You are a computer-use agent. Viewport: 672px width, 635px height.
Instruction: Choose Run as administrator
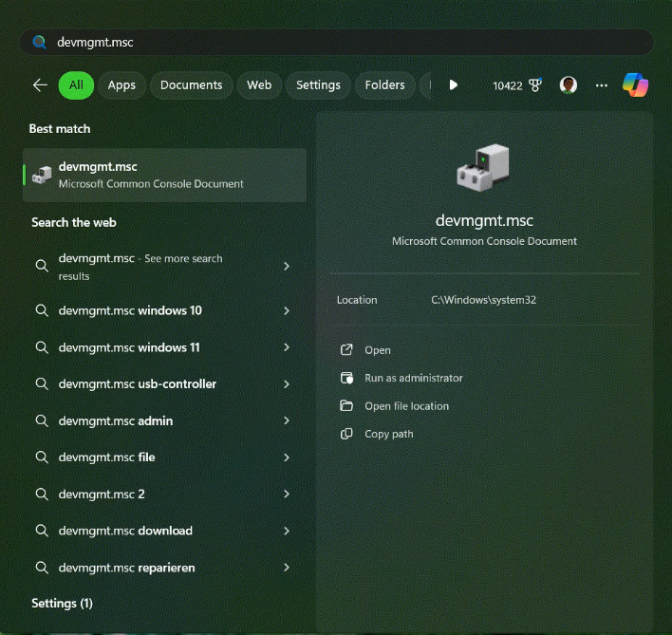pos(414,378)
